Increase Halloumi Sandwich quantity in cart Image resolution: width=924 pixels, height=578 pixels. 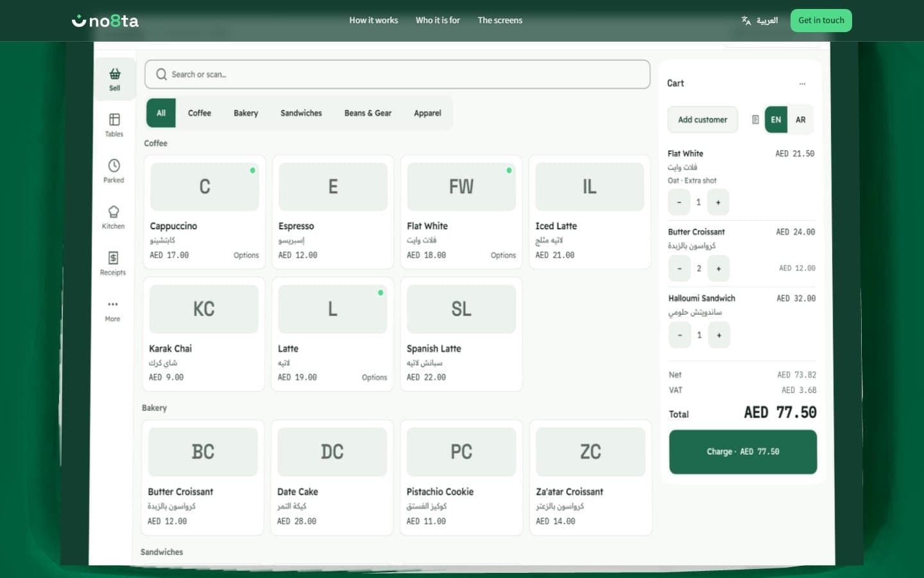719,335
